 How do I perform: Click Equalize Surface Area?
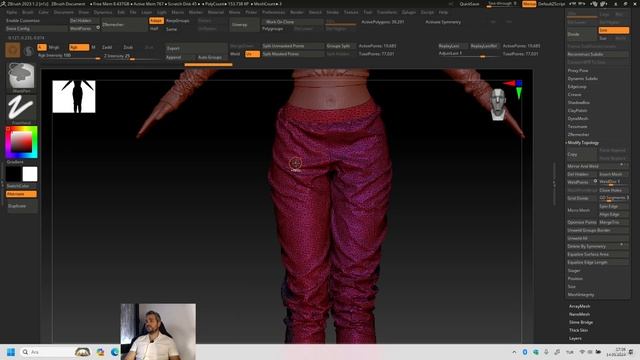pyautogui.click(x=598, y=255)
